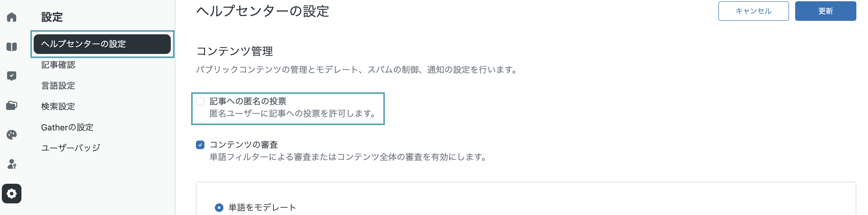
Task: Click the キャンセル button
Action: 754,11
